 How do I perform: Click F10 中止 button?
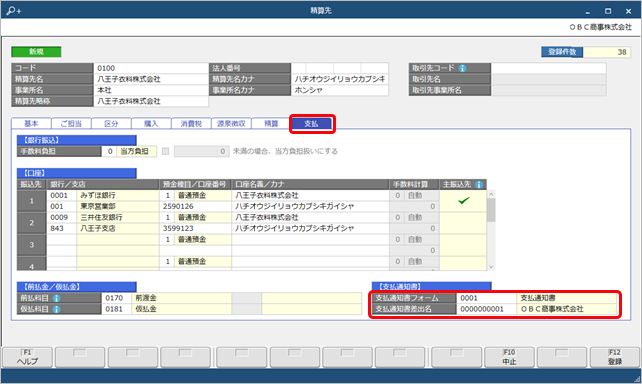[509, 357]
